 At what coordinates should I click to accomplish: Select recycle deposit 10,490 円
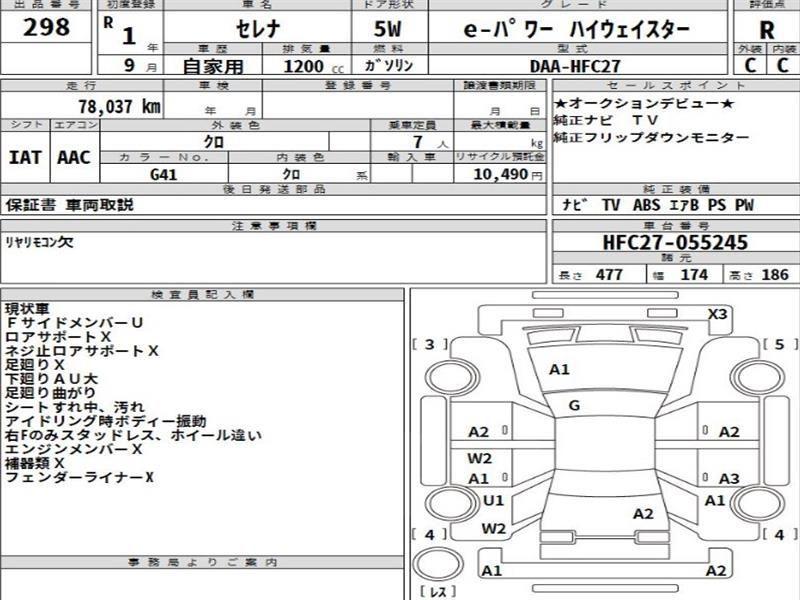[508, 174]
